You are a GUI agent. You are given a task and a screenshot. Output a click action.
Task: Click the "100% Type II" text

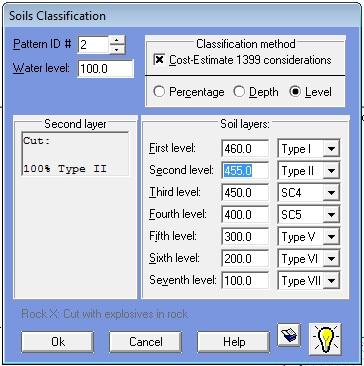click(65, 169)
